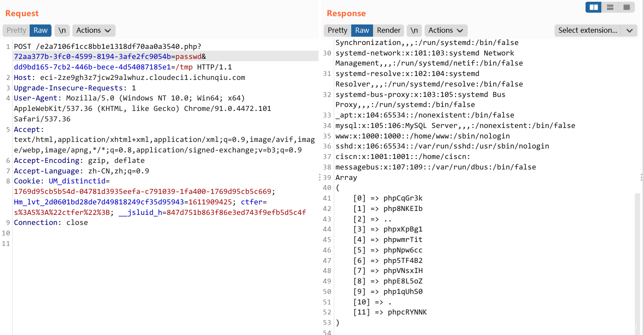Open the Response Actions dropdown
This screenshot has height=335, width=644.
coord(446,30)
